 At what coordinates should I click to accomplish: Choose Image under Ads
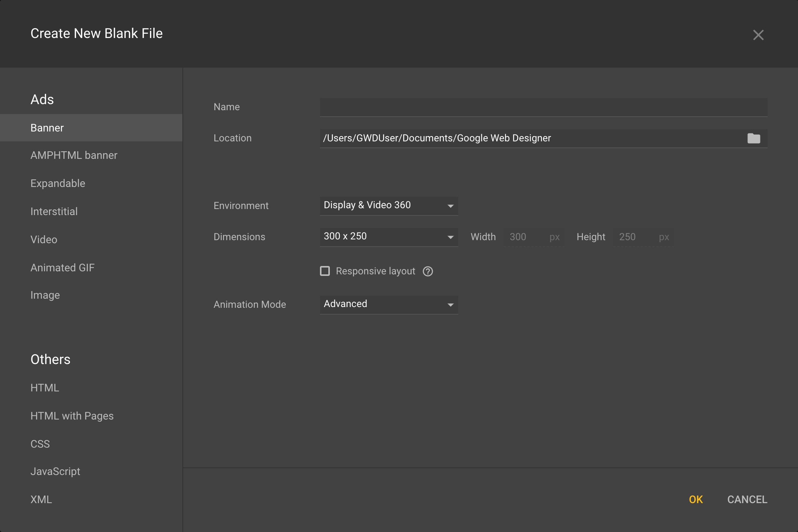45,295
